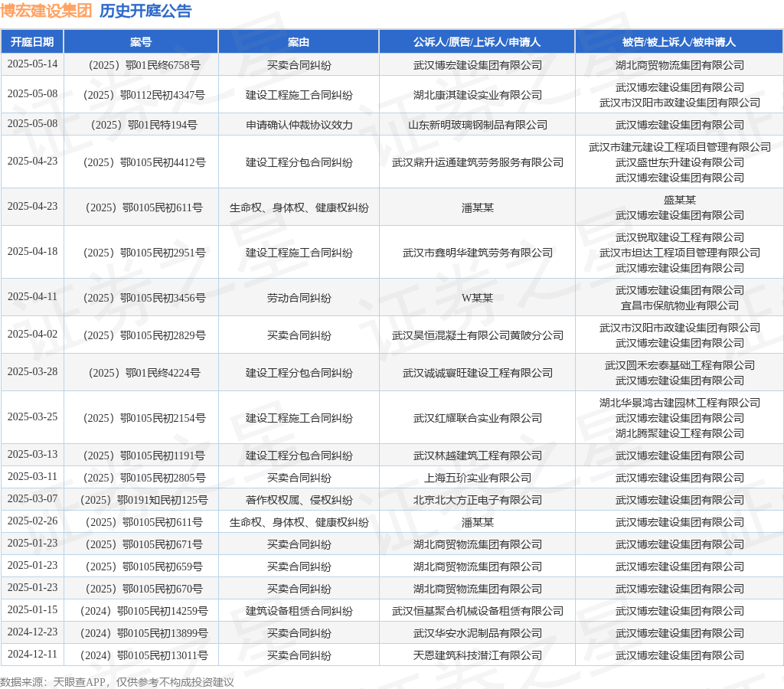Click plaintiff 武汉林越建筑工程有限公司
The image size is (784, 689).
coord(478,456)
